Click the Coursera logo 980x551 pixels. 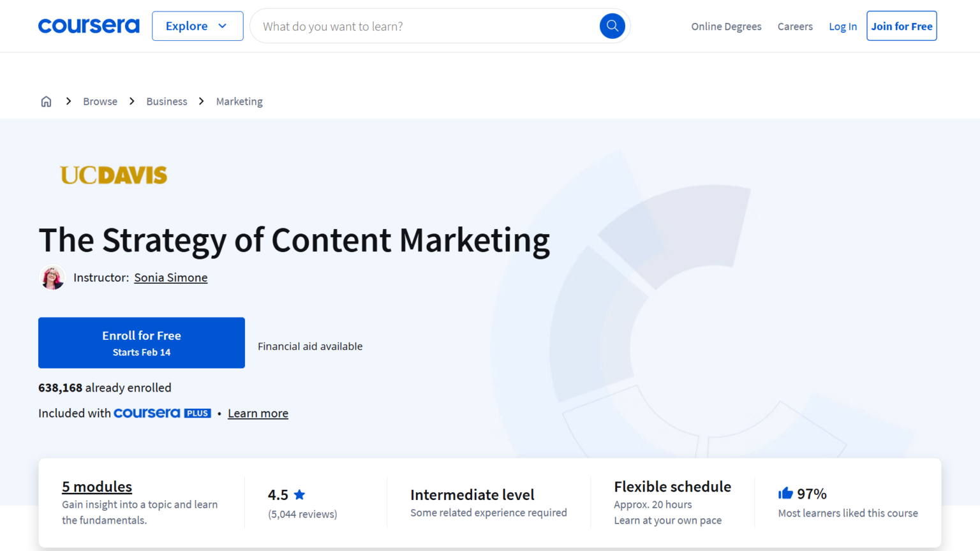click(x=88, y=26)
